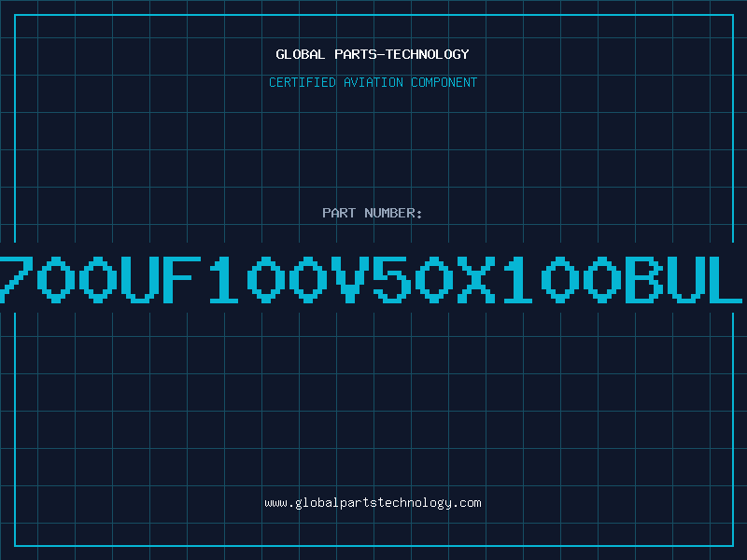Click the 'PART NUMBER:' label

coord(373,213)
